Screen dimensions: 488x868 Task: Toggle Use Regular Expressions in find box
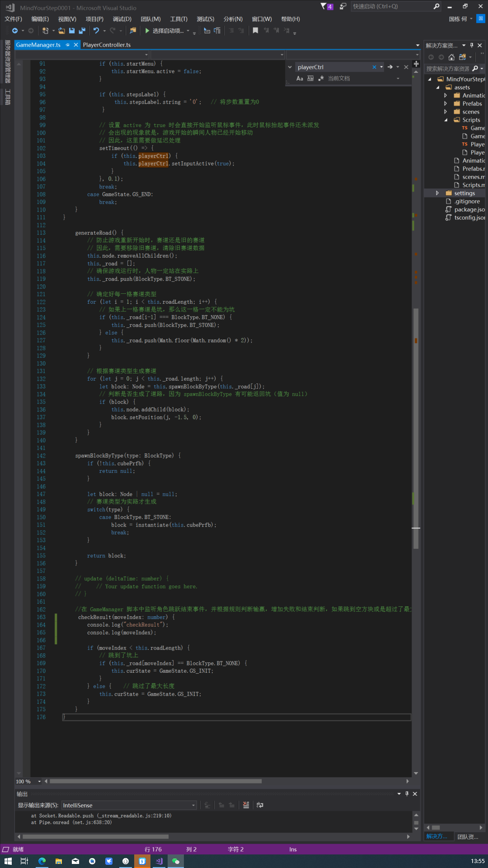(321, 78)
